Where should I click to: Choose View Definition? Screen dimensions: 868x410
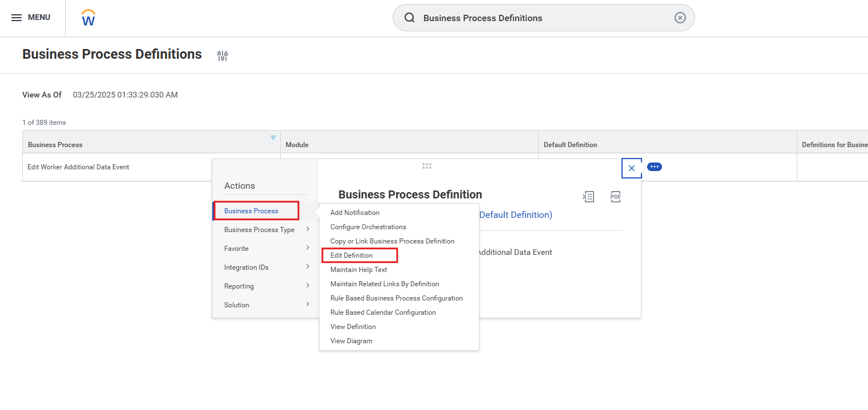pyautogui.click(x=353, y=327)
